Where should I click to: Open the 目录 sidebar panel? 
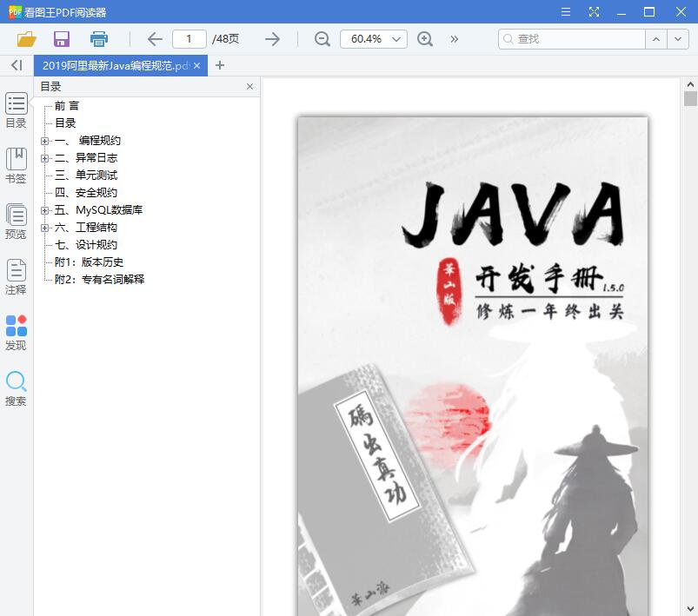16,110
